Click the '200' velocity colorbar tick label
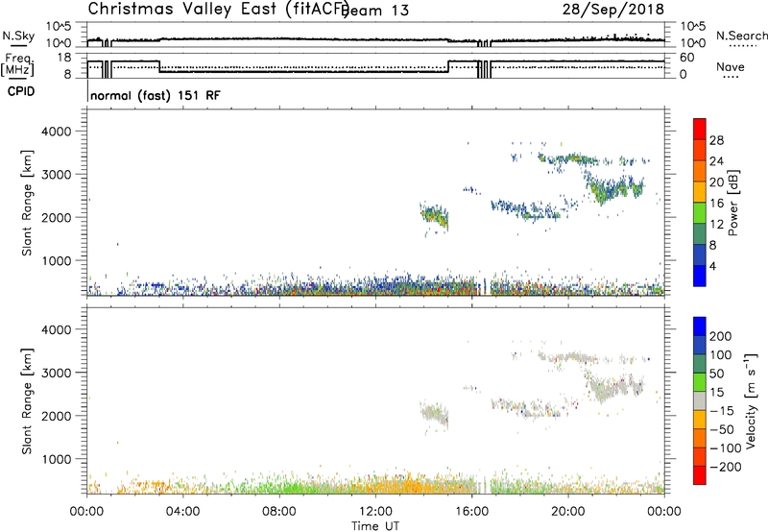The image size is (768, 532). click(721, 336)
